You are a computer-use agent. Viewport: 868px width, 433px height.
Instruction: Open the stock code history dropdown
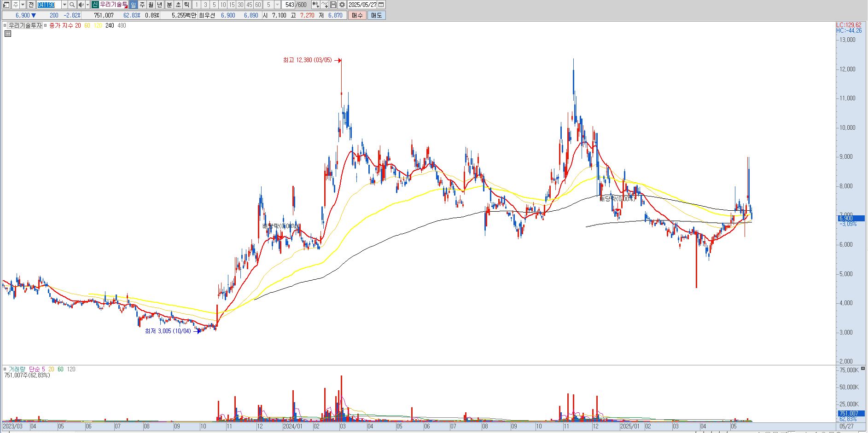click(x=64, y=5)
